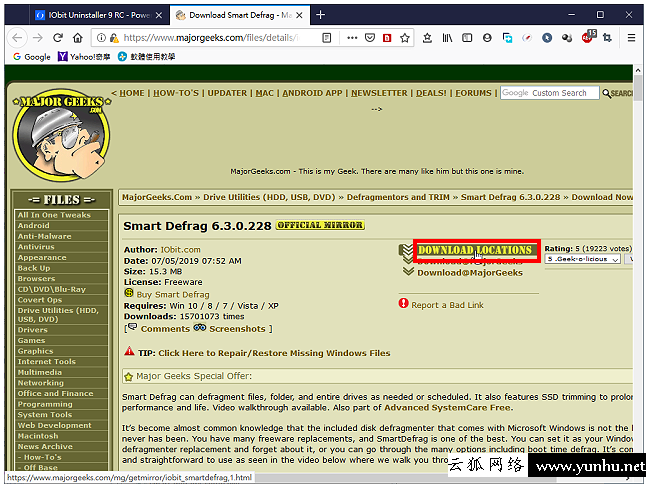649x488 pixels.
Task: Click the SEARCH magnifier button
Action: (617, 94)
